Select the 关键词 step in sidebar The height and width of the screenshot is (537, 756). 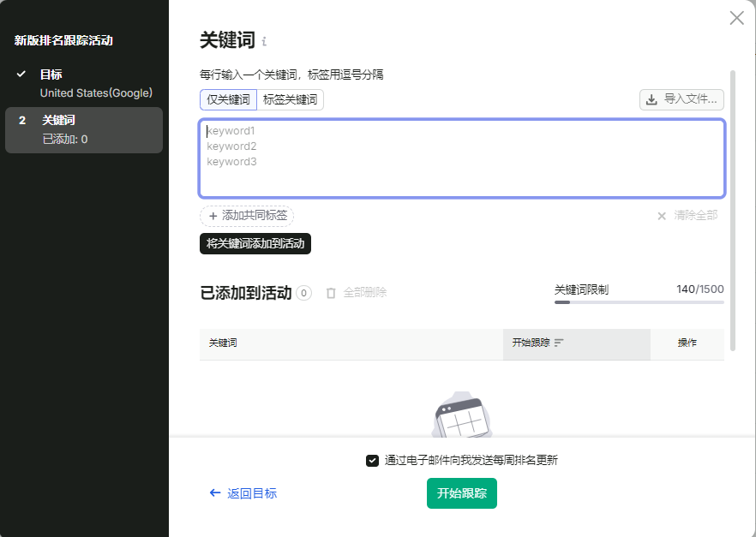tap(84, 130)
